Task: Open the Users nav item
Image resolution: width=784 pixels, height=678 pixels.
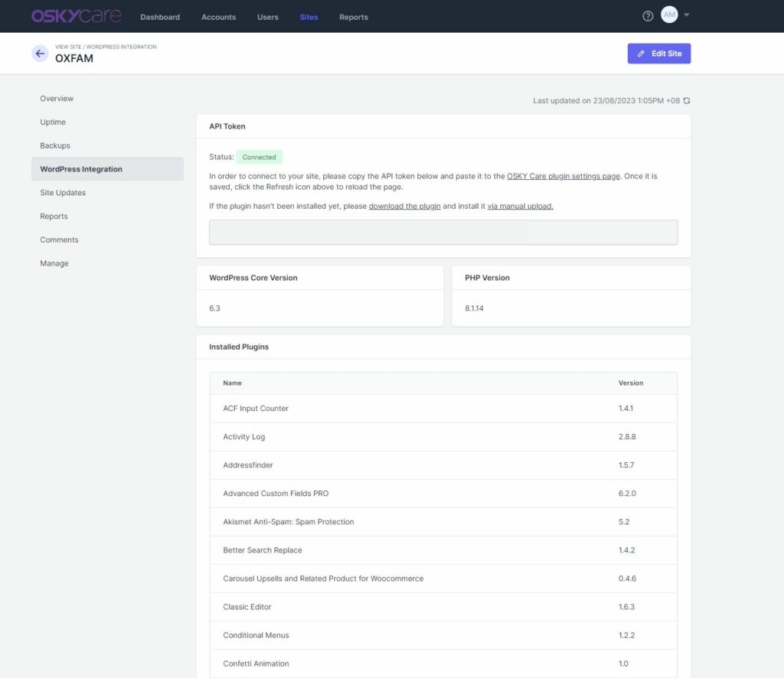Action: [267, 17]
